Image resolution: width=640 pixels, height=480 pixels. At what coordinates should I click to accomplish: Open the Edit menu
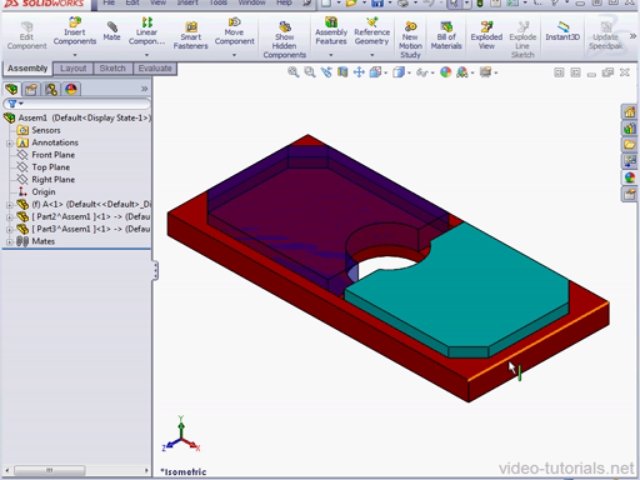132,3
